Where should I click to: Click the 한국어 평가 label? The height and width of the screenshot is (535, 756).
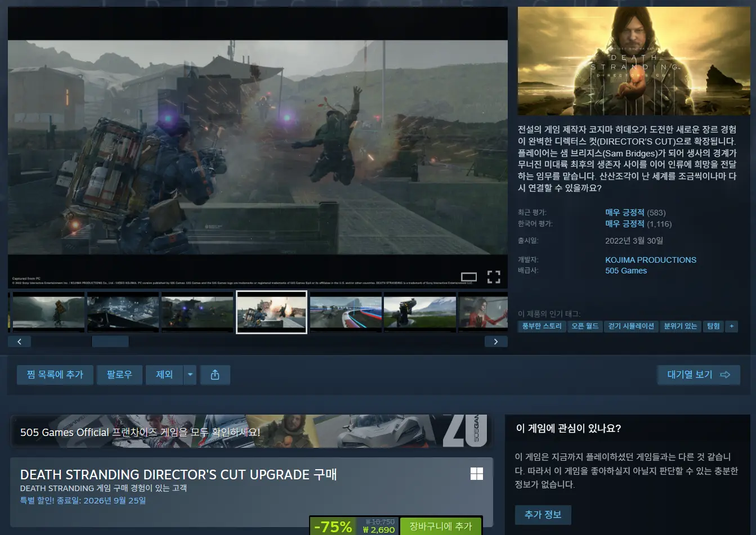point(535,224)
